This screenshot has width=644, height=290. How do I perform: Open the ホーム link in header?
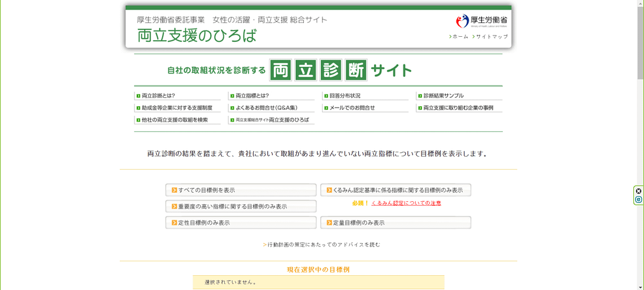coord(460,37)
